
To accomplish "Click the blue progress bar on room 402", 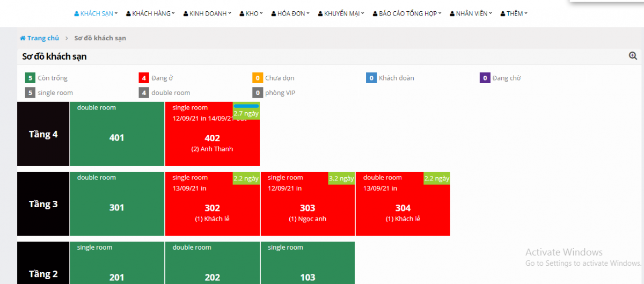I will tap(246, 106).
